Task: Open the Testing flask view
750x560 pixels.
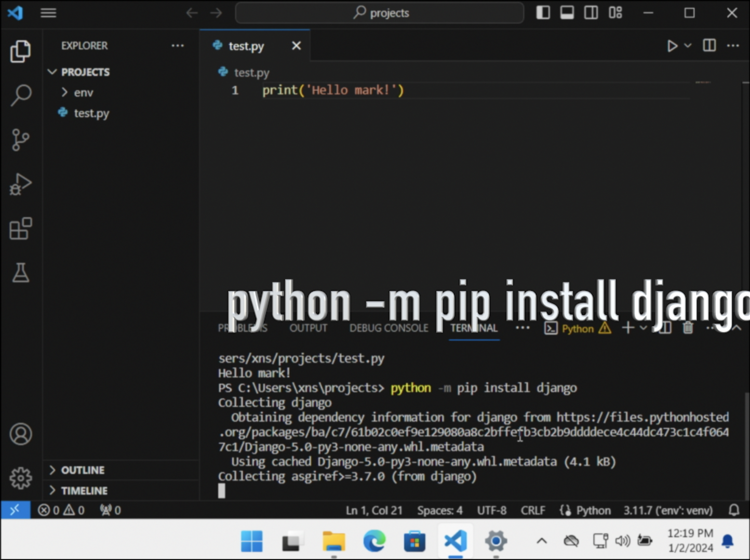Action: tap(21, 273)
